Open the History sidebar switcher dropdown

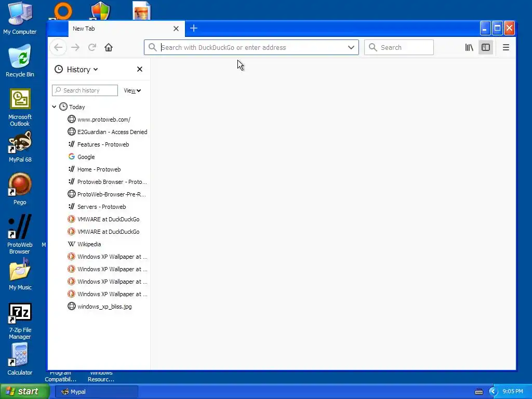[x=77, y=69]
